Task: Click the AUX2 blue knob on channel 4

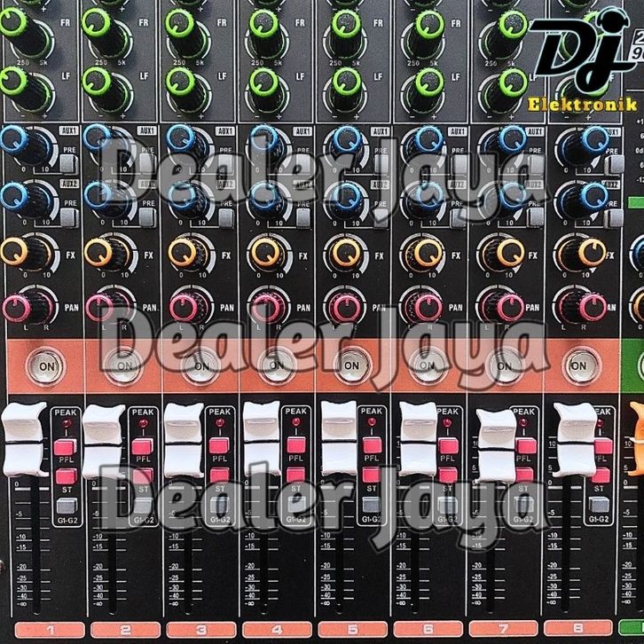Action: click(x=265, y=197)
